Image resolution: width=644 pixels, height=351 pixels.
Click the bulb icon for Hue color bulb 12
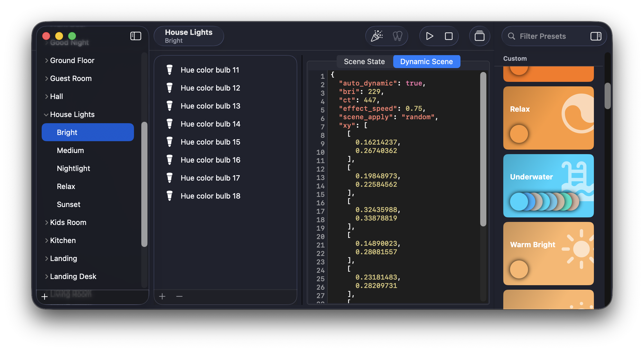(169, 88)
